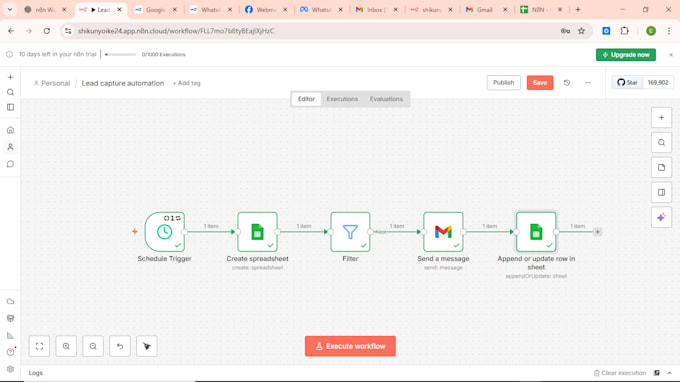This screenshot has height=382, width=680.
Task: Open the Append or update row node
Action: [536, 232]
